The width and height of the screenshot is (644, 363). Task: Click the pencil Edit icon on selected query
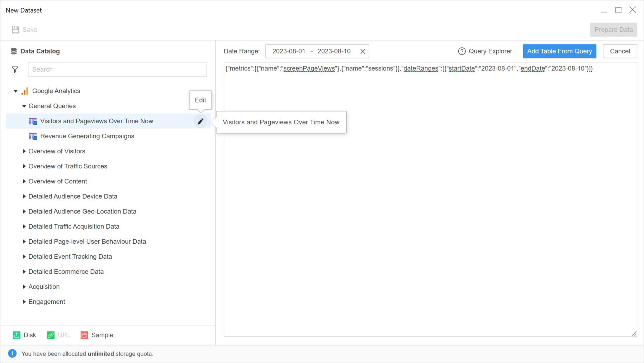[200, 121]
